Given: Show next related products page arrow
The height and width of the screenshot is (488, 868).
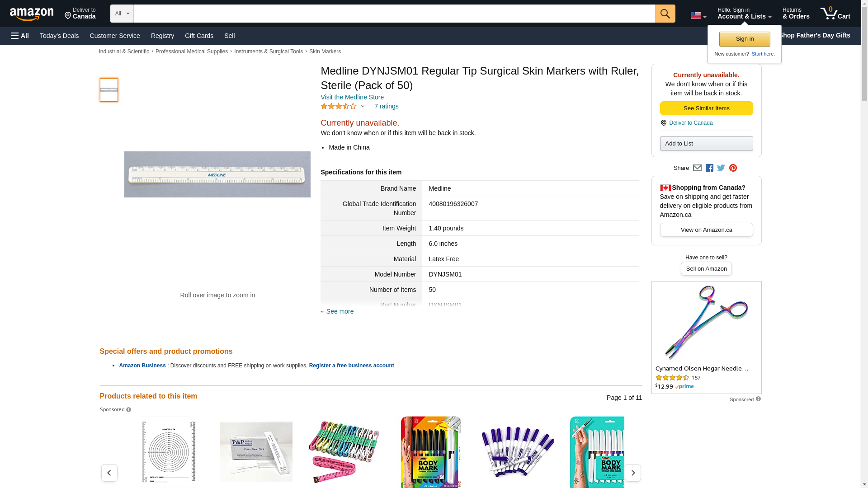Looking at the screenshot, I should (x=633, y=473).
